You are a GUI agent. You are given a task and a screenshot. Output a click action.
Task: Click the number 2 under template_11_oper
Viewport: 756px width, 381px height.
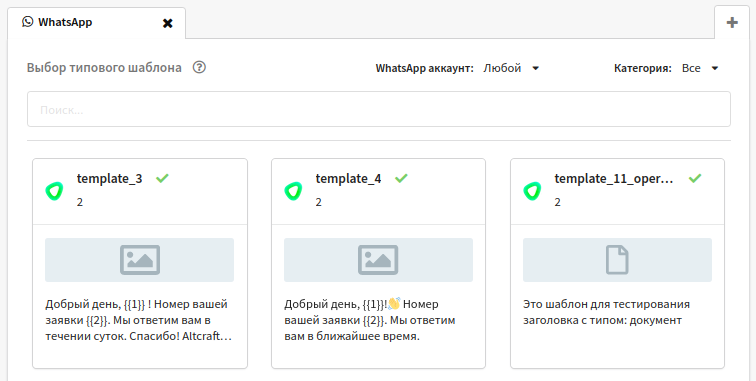click(558, 202)
